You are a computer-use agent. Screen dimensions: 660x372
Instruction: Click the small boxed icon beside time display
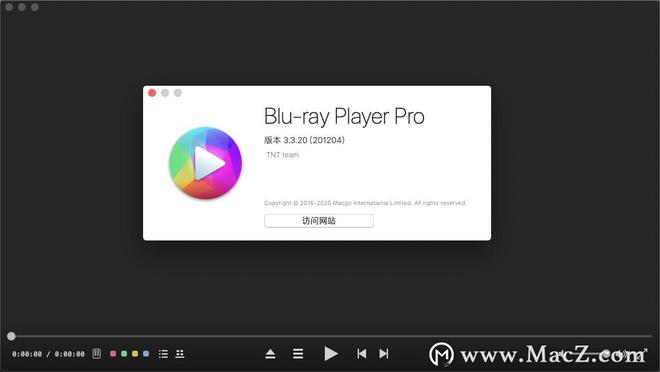click(97, 353)
